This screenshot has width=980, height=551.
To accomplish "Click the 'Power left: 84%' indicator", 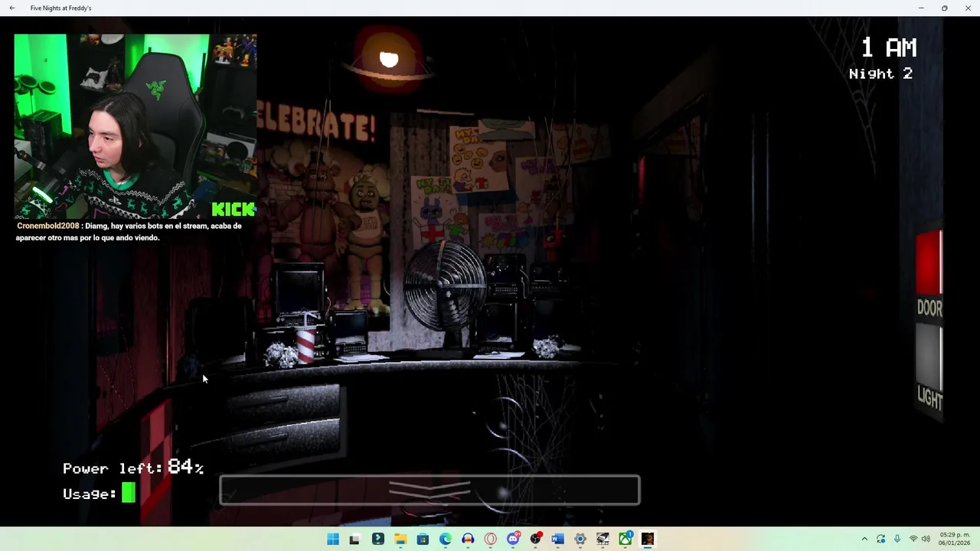I will click(x=133, y=468).
